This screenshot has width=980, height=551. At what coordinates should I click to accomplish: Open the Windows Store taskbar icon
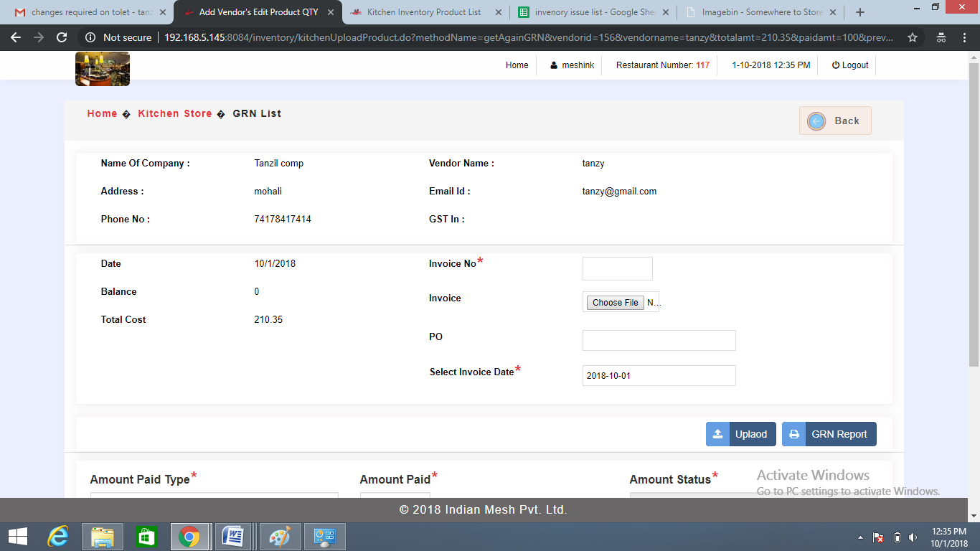click(146, 537)
